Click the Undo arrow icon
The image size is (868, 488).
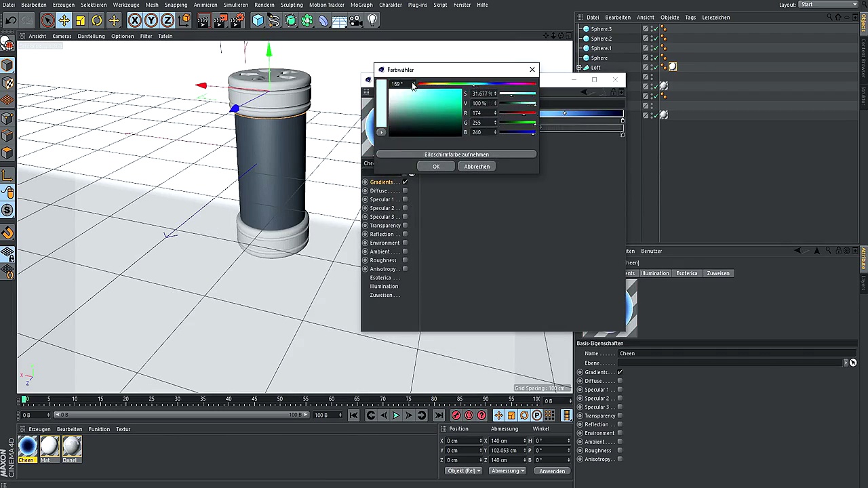[10, 21]
